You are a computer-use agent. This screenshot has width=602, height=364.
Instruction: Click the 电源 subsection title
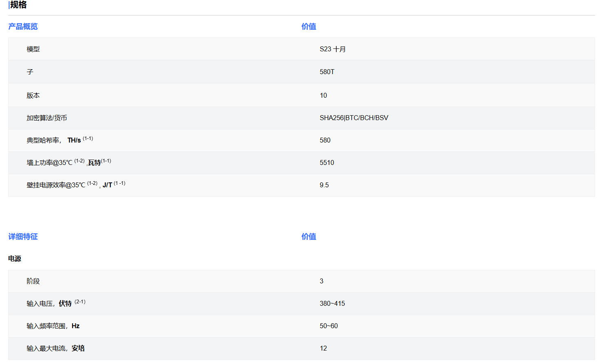tap(15, 259)
